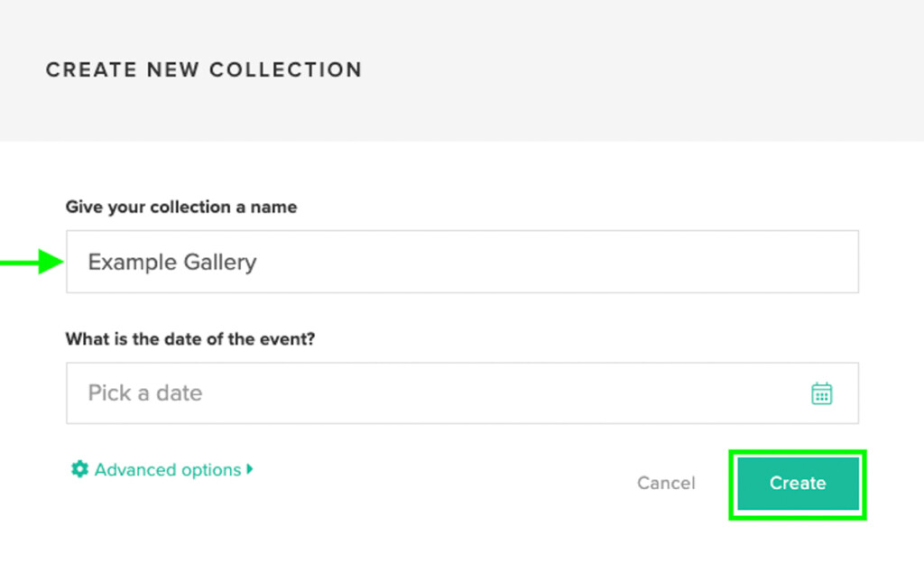
Task: Click the Pick a date field
Action: point(462,392)
